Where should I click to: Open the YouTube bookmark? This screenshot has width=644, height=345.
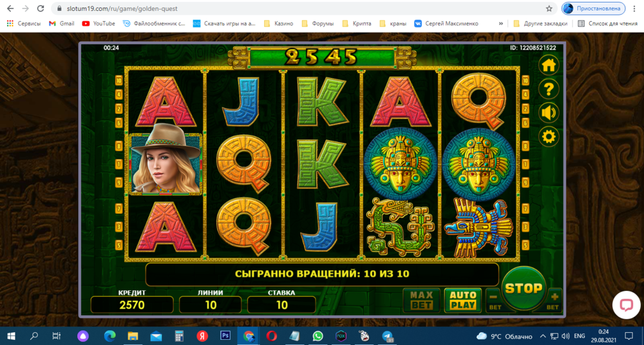99,24
